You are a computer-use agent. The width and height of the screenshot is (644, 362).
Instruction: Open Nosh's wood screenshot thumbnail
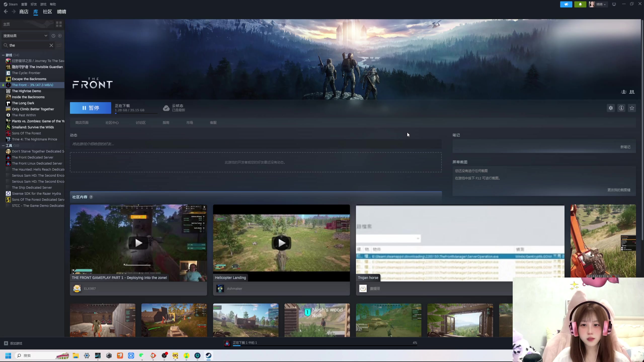point(317,320)
